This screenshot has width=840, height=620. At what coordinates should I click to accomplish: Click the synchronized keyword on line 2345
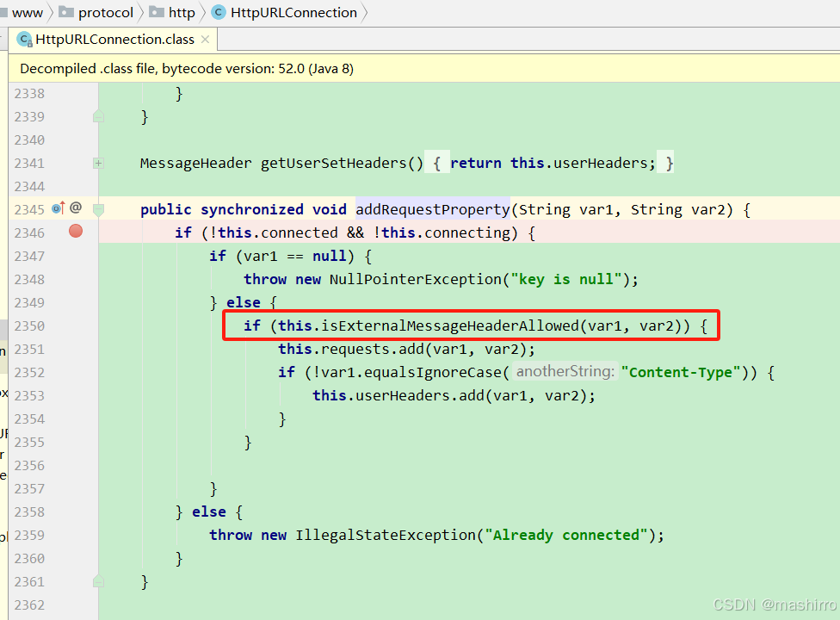pos(252,209)
